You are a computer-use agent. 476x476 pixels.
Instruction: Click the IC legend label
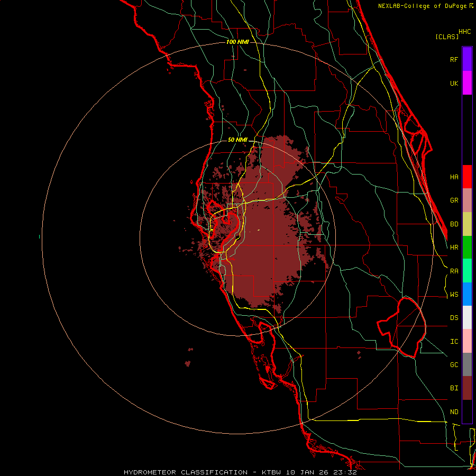454,342
